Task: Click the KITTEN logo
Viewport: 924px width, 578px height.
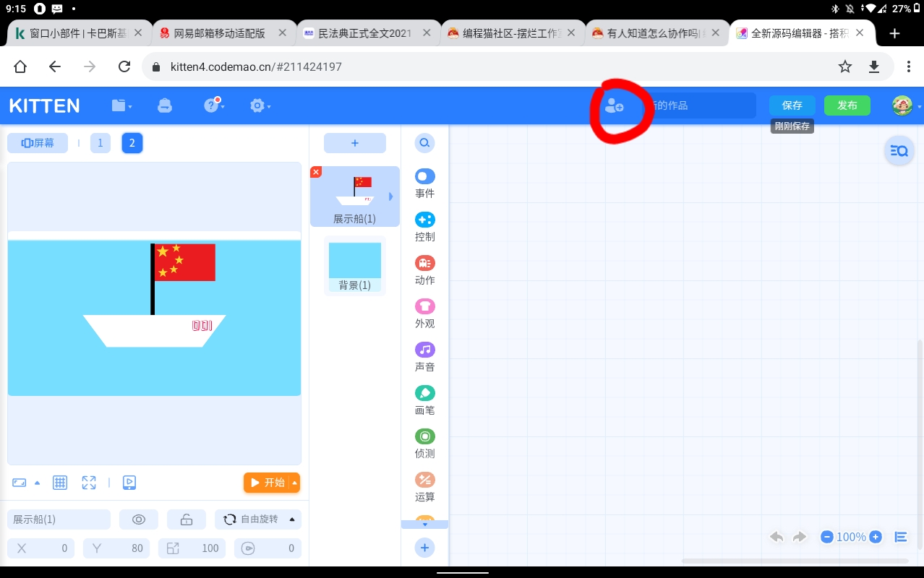Action: tap(45, 105)
